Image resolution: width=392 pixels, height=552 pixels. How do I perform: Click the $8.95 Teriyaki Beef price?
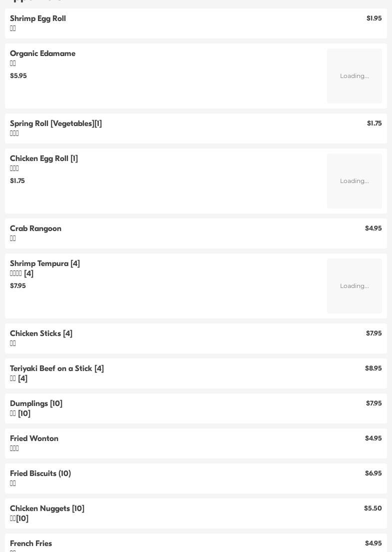coord(373,368)
